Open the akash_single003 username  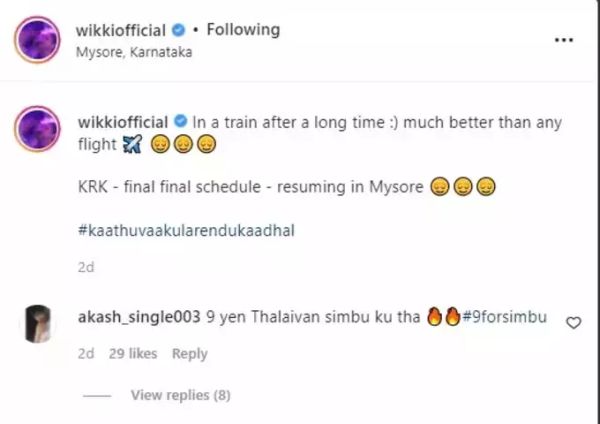click(139, 318)
